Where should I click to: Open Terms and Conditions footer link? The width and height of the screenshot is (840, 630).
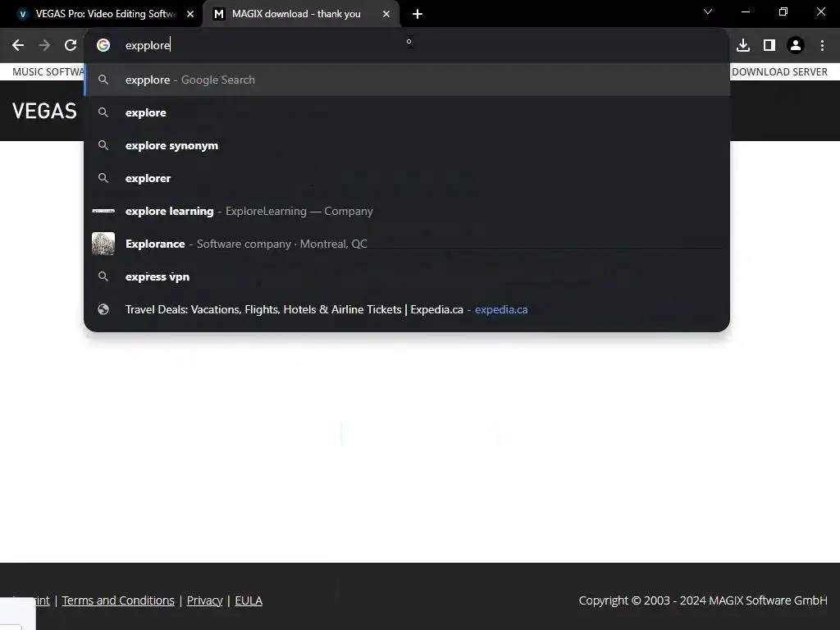tap(118, 600)
